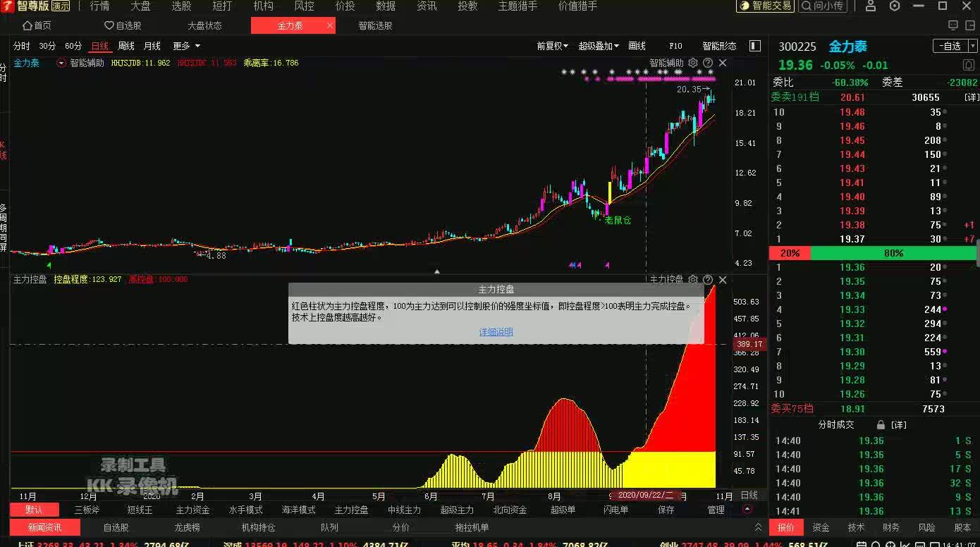The height and width of the screenshot is (547, 980).
Task: Expand the red dropdown arrow before 智能辅助
Action: pyautogui.click(x=61, y=63)
